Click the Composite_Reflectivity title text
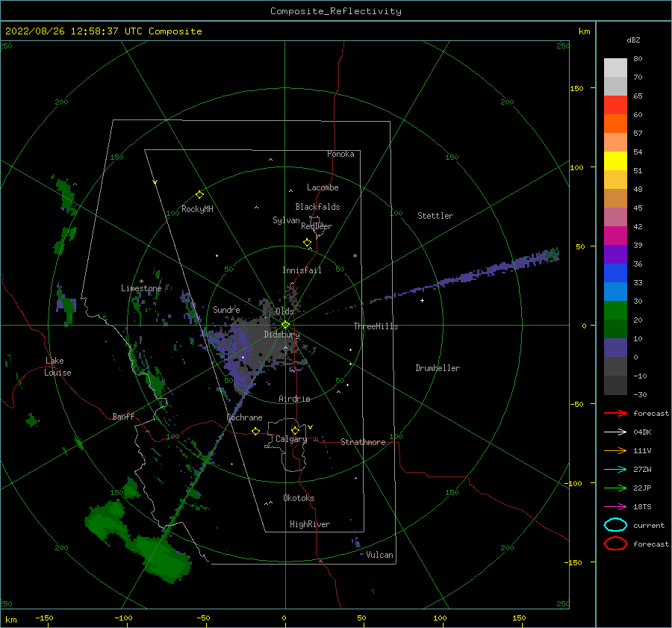Viewport: 672px width, 628px height. coord(336,11)
